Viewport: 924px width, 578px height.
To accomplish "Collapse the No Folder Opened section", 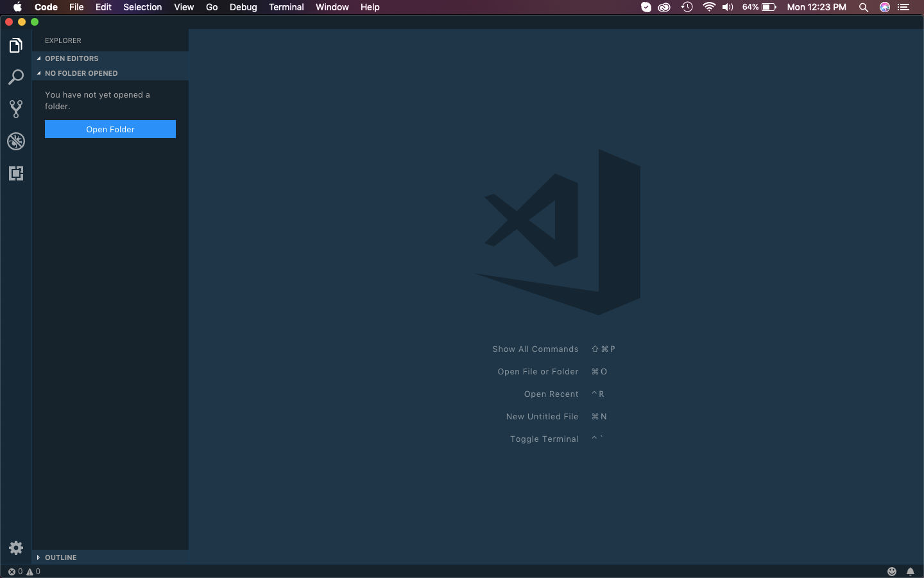I will click(110, 73).
